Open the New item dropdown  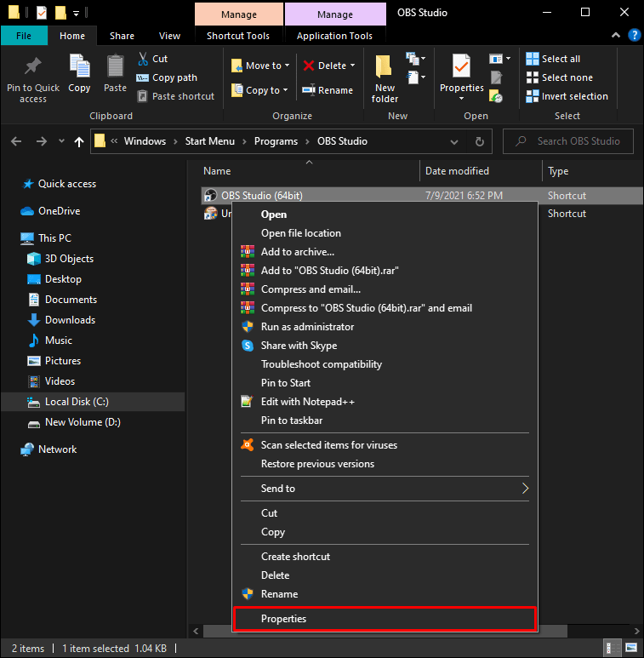pos(415,59)
